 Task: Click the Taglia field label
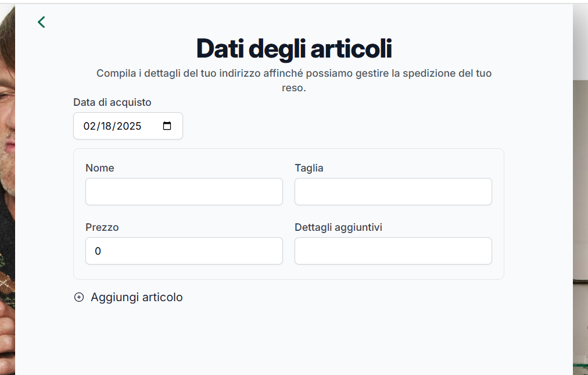pyautogui.click(x=309, y=168)
